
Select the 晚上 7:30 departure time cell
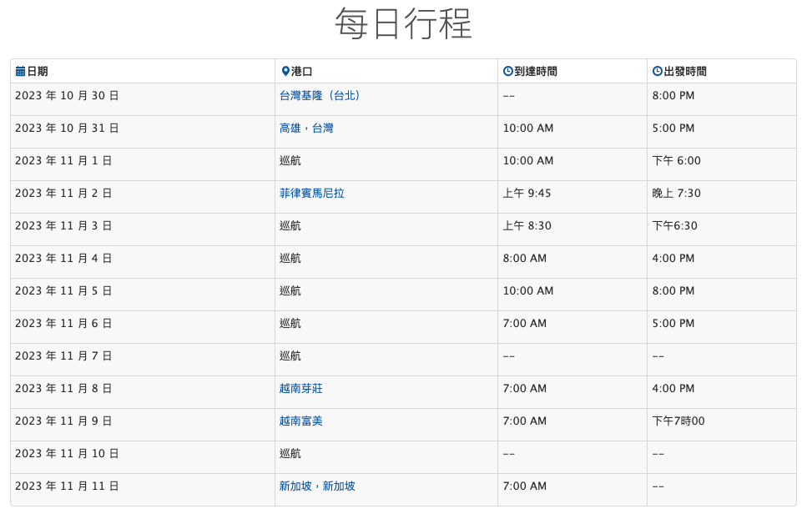pyautogui.click(x=721, y=197)
